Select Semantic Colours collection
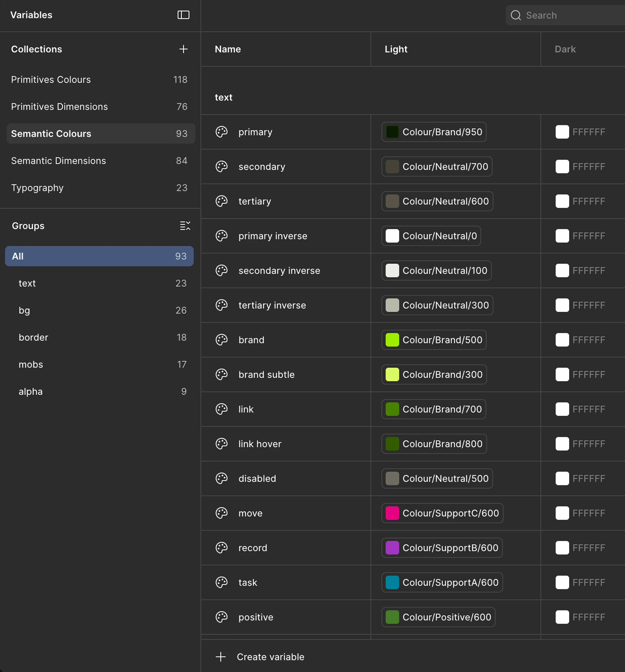The width and height of the screenshot is (625, 672). click(101, 134)
